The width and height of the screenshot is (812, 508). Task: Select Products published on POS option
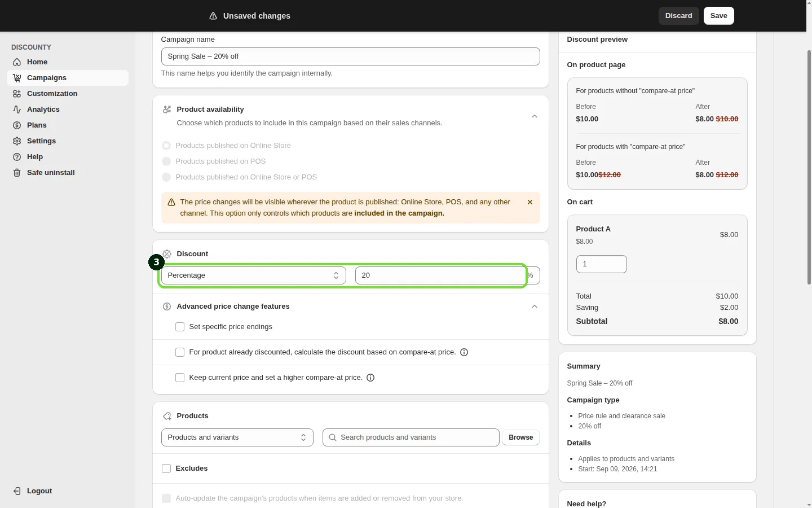(166, 161)
